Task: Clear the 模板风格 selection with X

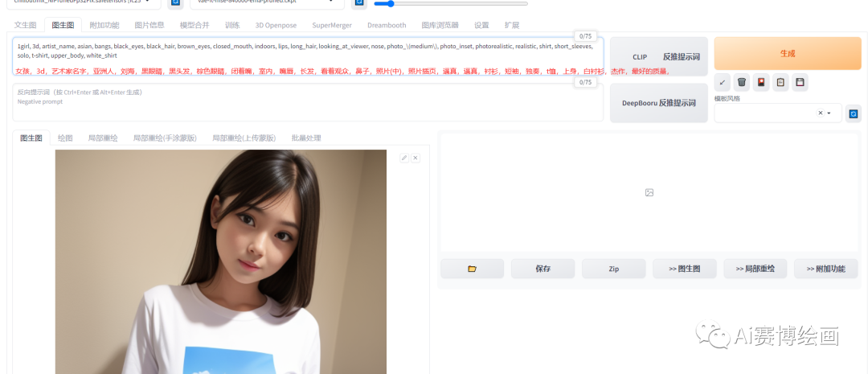Action: tap(821, 113)
